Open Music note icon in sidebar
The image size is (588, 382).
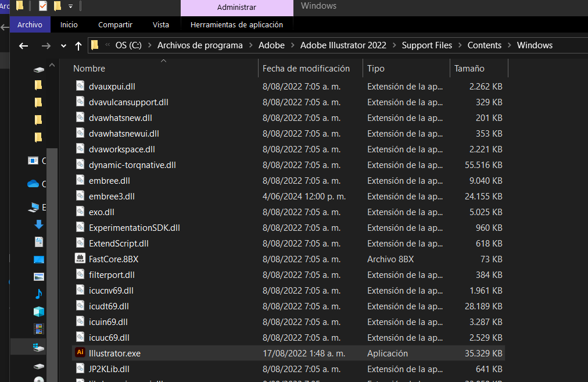click(38, 294)
